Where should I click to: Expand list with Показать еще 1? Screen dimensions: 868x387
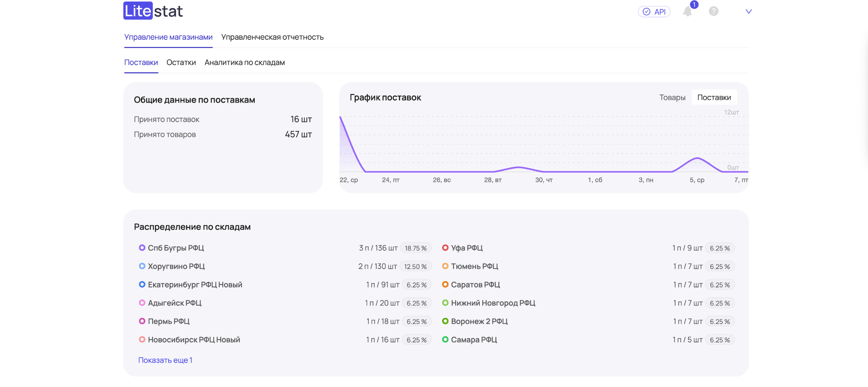165,360
